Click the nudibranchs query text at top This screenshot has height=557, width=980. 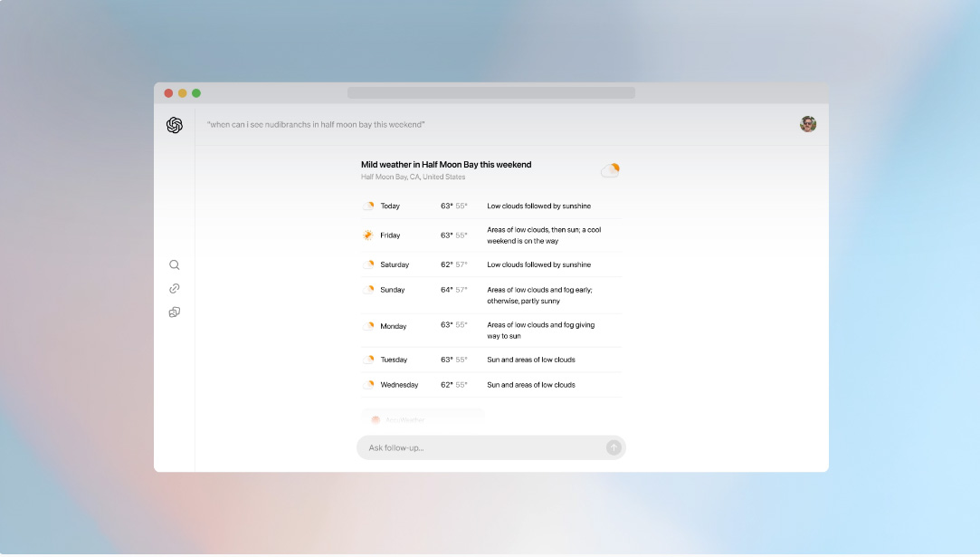316,125
